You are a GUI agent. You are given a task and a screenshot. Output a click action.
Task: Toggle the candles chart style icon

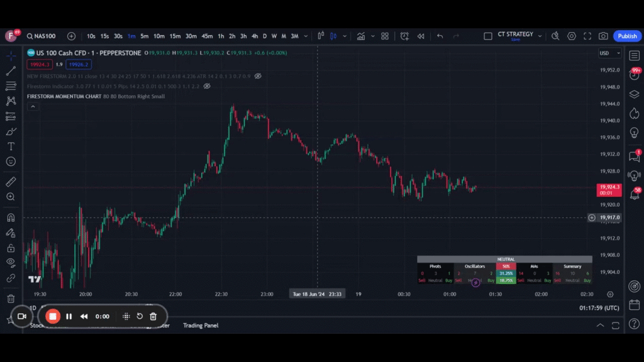click(x=333, y=36)
